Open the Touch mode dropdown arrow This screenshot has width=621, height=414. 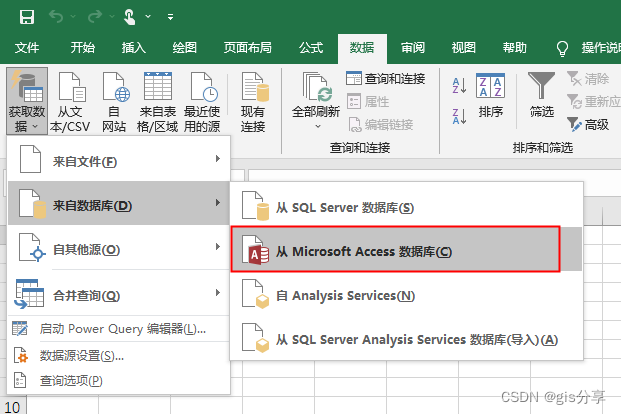pyautogui.click(x=148, y=17)
